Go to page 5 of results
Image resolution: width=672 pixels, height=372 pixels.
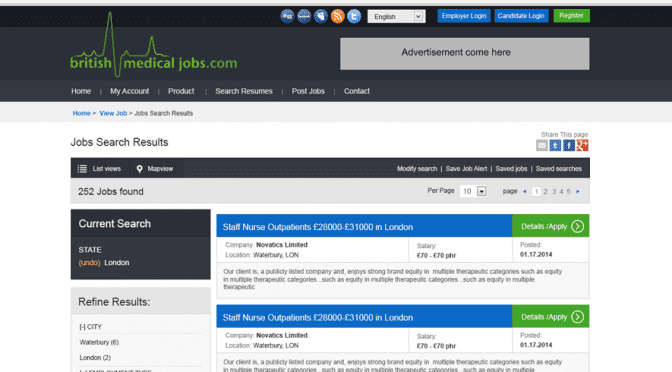pyautogui.click(x=569, y=192)
